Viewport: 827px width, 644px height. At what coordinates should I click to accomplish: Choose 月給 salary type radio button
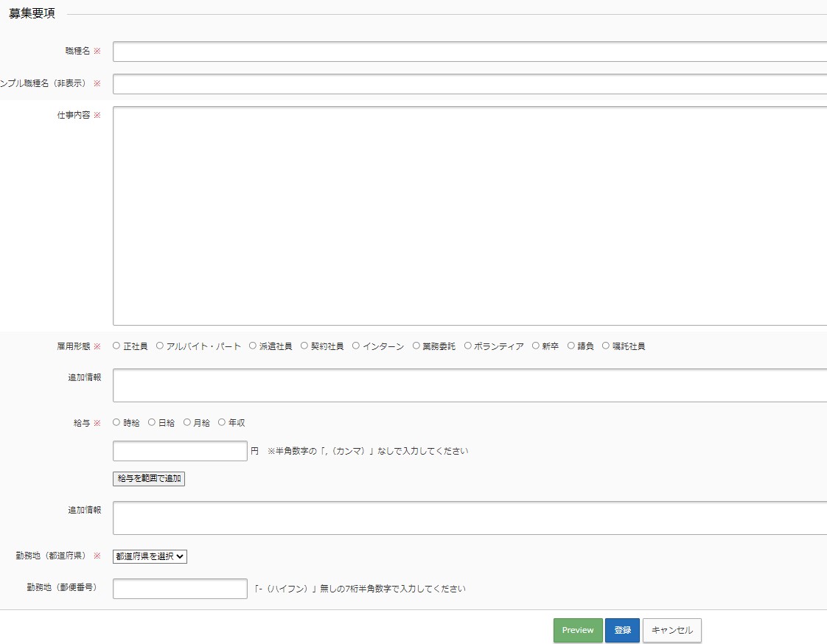pyautogui.click(x=187, y=422)
